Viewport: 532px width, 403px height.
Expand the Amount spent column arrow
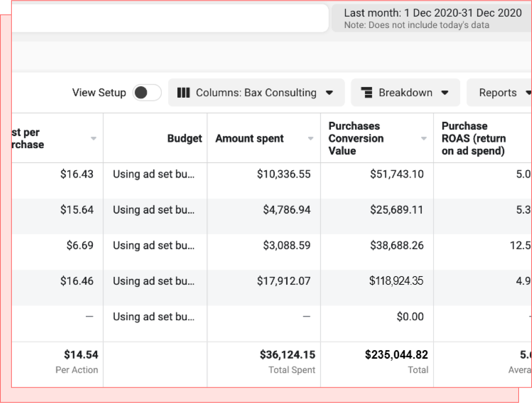coord(310,139)
